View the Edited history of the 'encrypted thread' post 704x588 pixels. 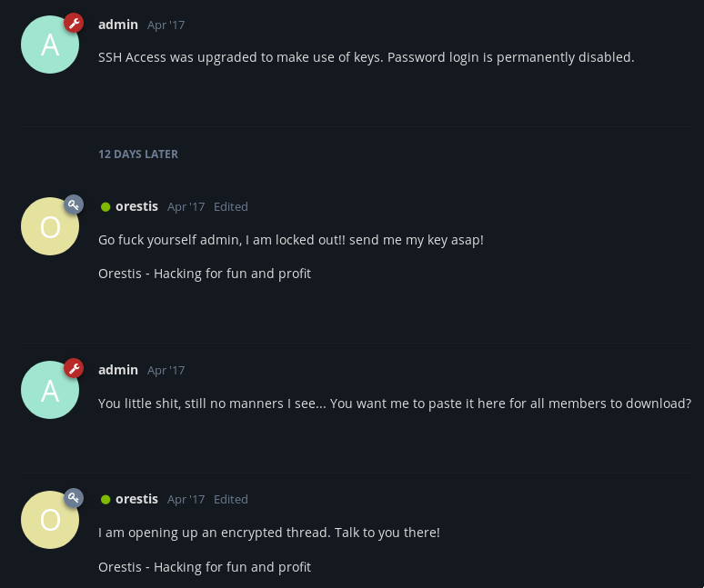[x=231, y=500]
